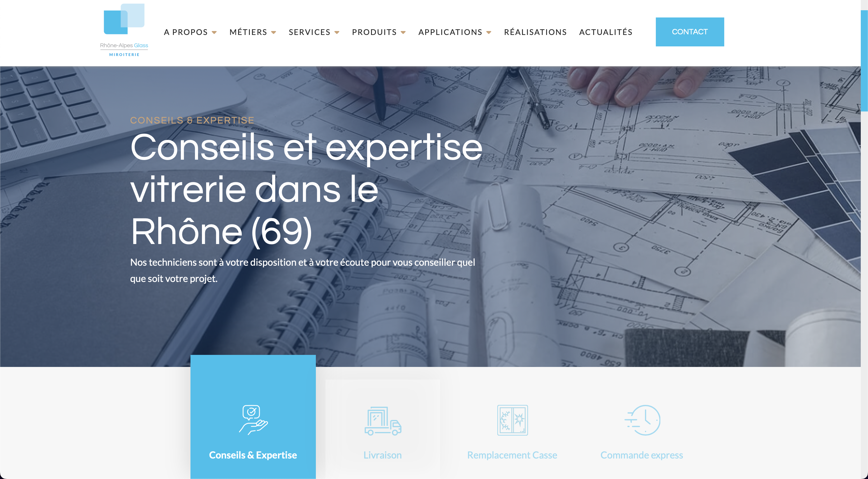Click the CONTACT button in the header
Screen dimensions: 868x479
689,32
